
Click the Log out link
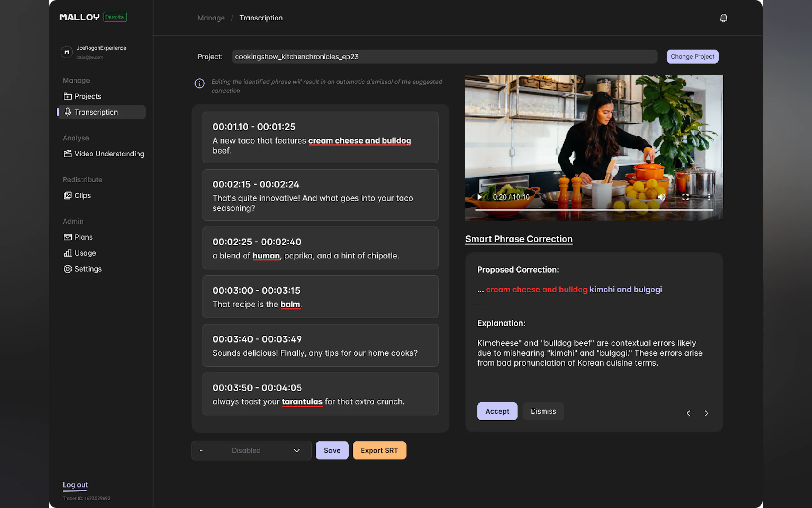coord(75,484)
